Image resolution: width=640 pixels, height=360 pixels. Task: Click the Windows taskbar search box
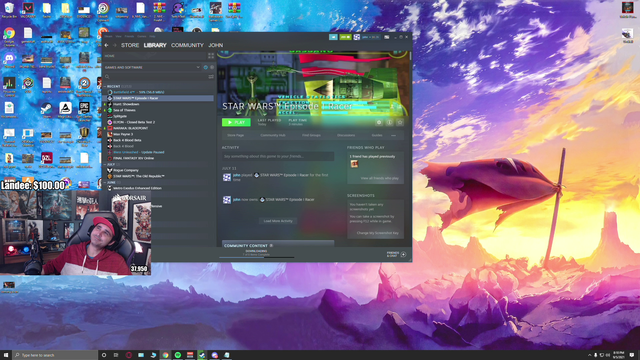click(55, 355)
